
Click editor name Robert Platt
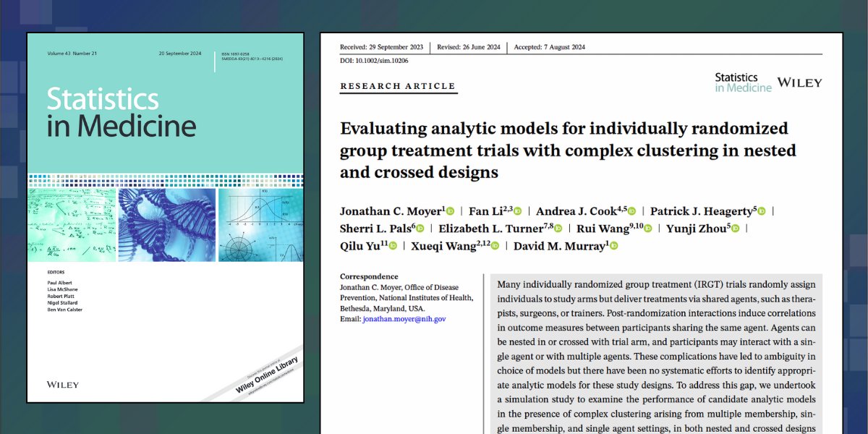59,297
